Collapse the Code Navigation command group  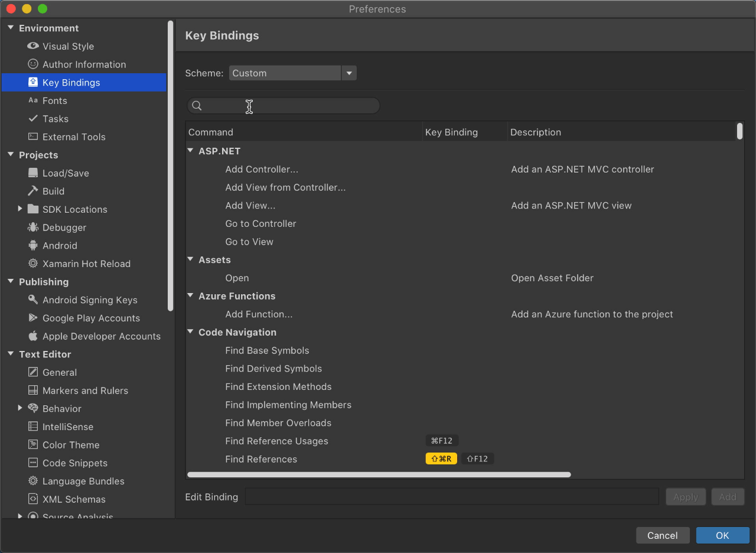pyautogui.click(x=191, y=332)
